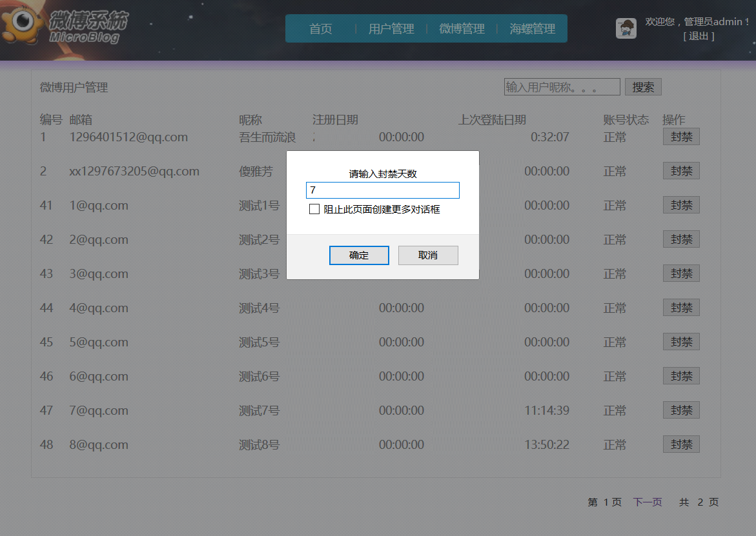Ban user 1296401512@qq.com with 封禁
Viewport: 756px width, 536px height.
point(681,137)
